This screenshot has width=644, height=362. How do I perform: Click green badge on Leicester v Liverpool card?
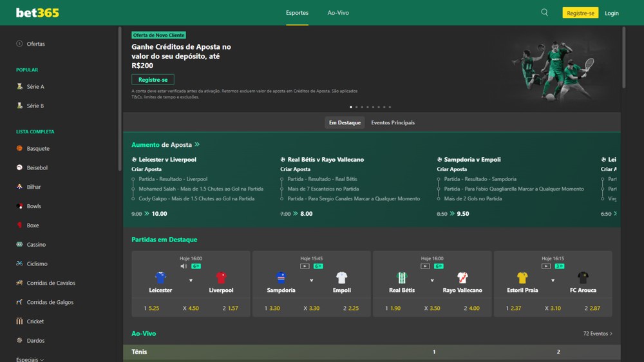click(x=196, y=266)
